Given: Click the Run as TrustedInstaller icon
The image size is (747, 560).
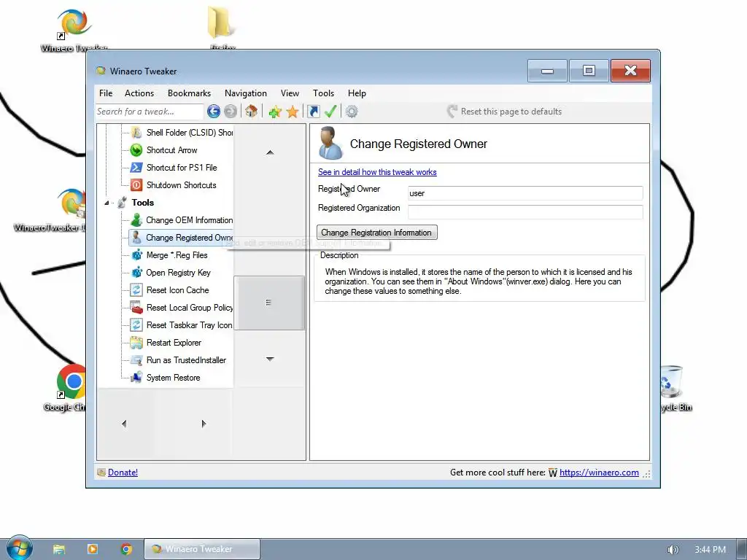Looking at the screenshot, I should 136,360.
